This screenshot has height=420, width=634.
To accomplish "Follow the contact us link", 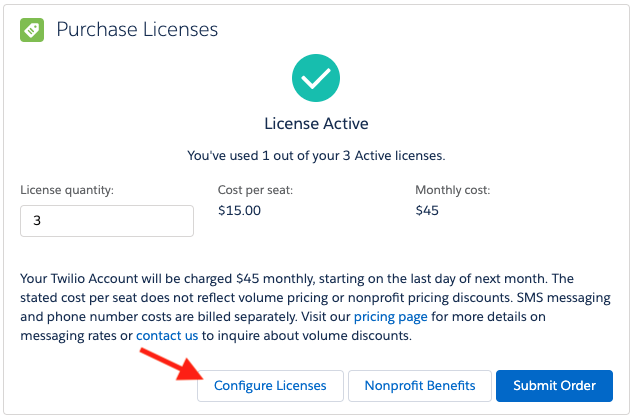I will [x=167, y=335].
